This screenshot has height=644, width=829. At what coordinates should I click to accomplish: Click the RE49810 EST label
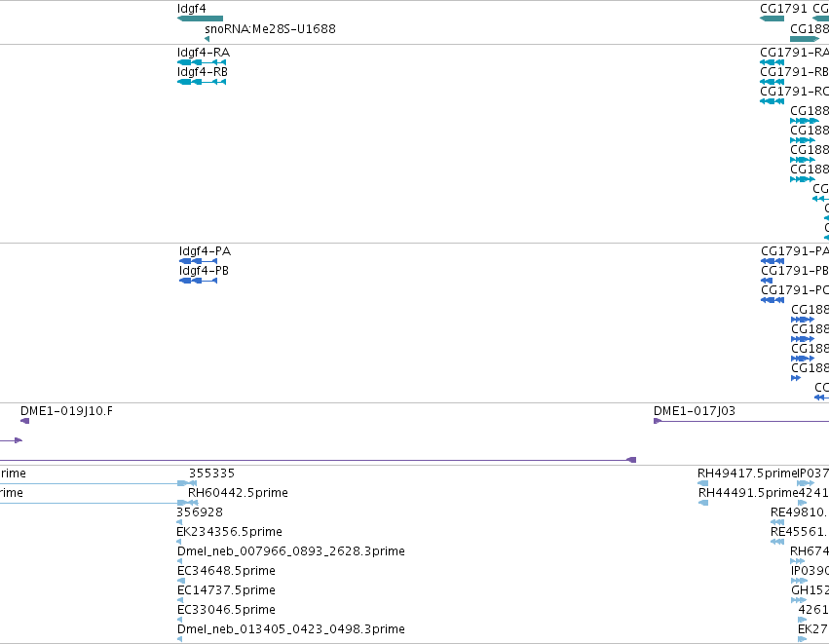(x=800, y=512)
